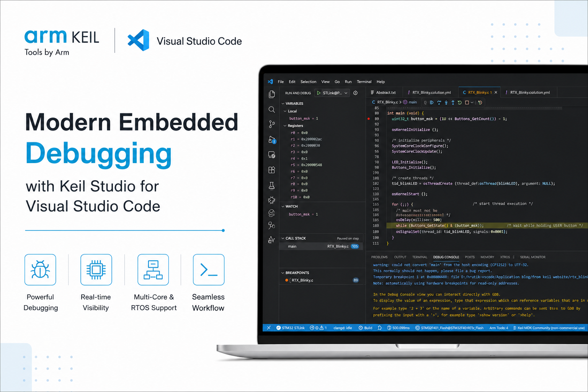Click errors and warnings count in status bar
This screenshot has width=588, height=392.
click(318, 328)
